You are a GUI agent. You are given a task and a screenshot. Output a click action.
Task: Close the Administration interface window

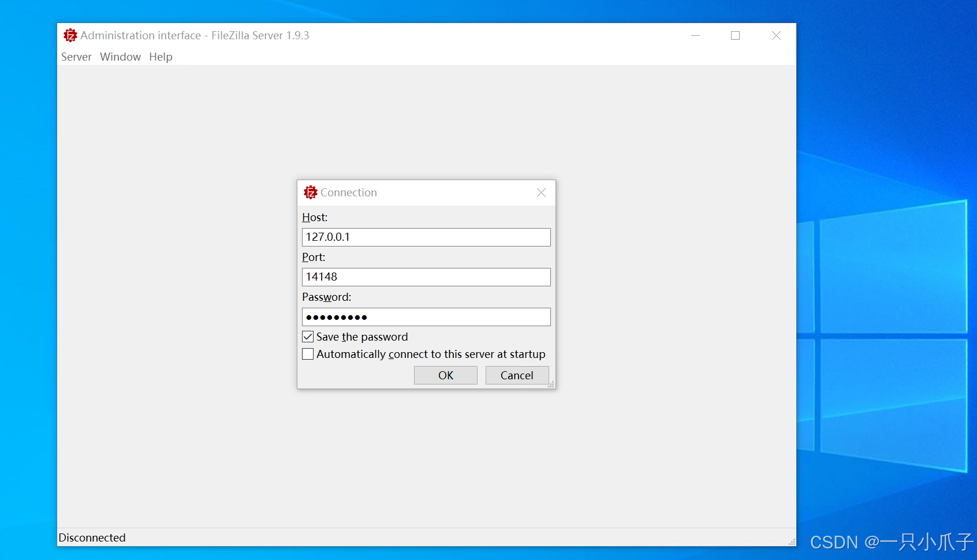coord(776,35)
